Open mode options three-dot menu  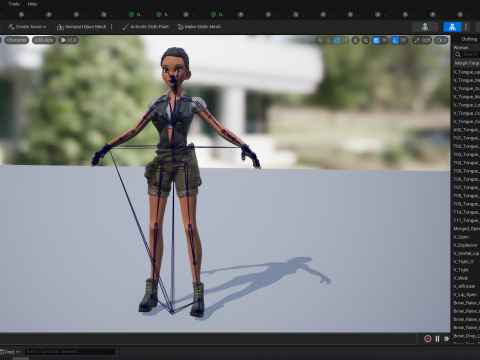click(466, 27)
